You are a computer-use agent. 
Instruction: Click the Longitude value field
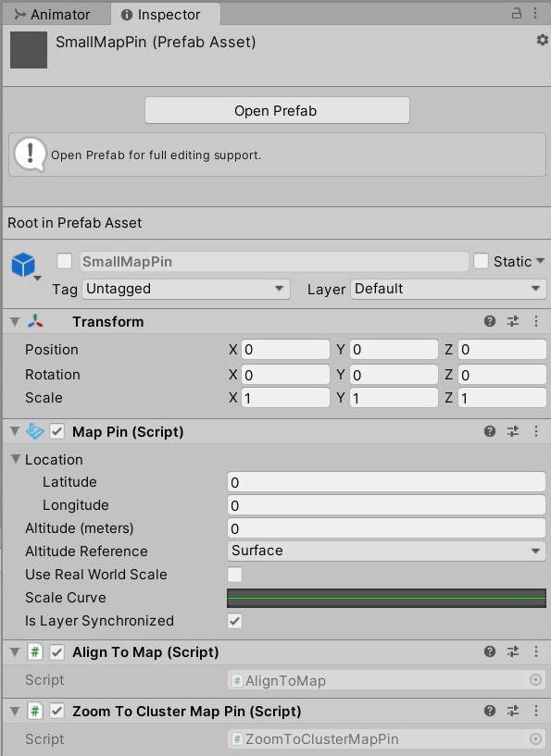(x=386, y=505)
